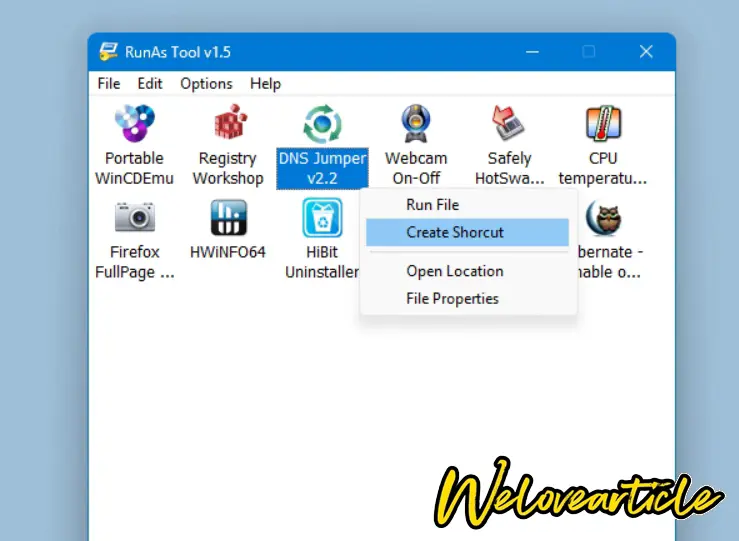The width and height of the screenshot is (739, 541).
Task: Pick the HWiNFO64 icon
Action: coord(228,217)
